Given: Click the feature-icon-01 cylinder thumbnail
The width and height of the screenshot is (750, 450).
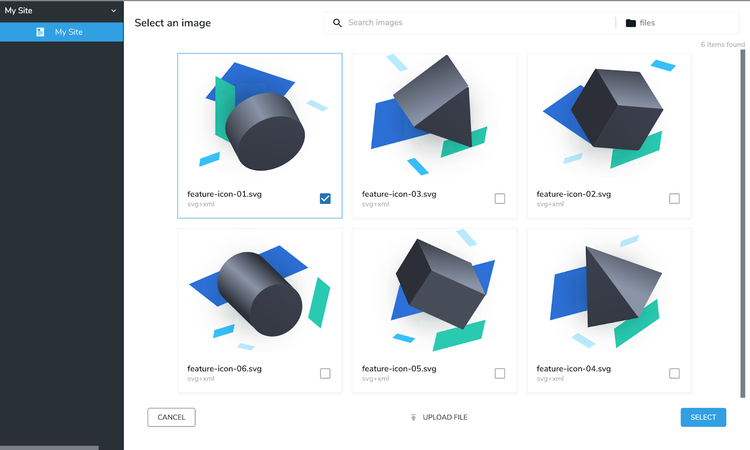Looking at the screenshot, I should point(260,117).
